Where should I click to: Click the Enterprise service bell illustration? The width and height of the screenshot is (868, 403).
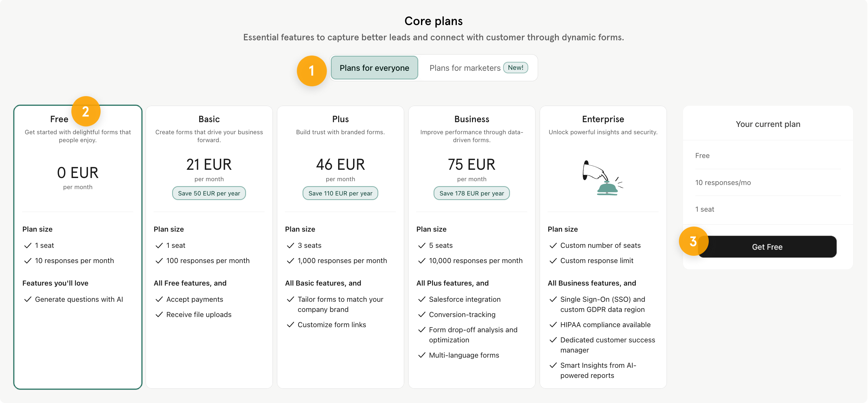pyautogui.click(x=603, y=178)
